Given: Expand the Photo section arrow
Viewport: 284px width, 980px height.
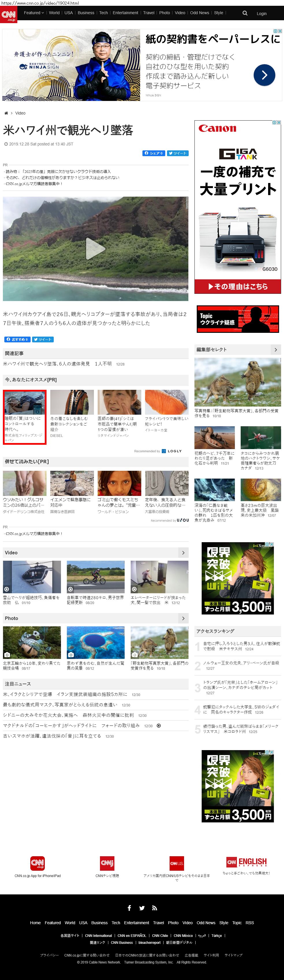Looking at the screenshot, I should point(183,618).
